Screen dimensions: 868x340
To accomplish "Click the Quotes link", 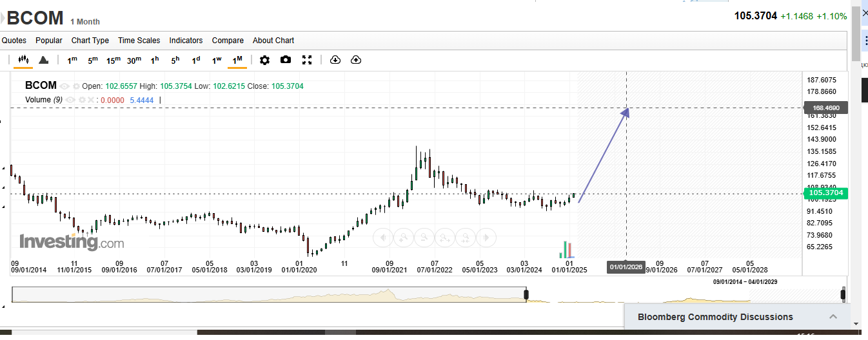I will [x=14, y=41].
